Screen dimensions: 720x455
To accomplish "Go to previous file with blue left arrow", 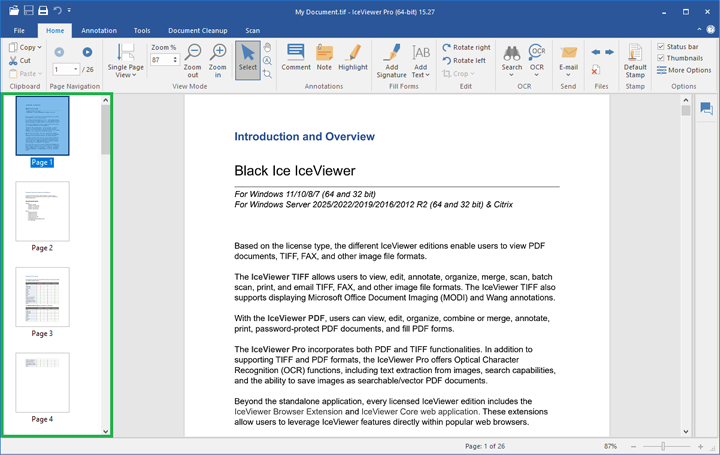I will click(x=596, y=52).
